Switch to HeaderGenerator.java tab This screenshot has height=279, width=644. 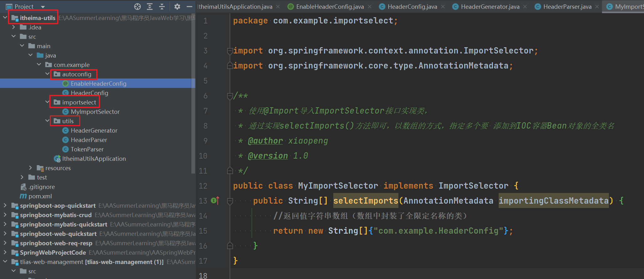pos(490,7)
